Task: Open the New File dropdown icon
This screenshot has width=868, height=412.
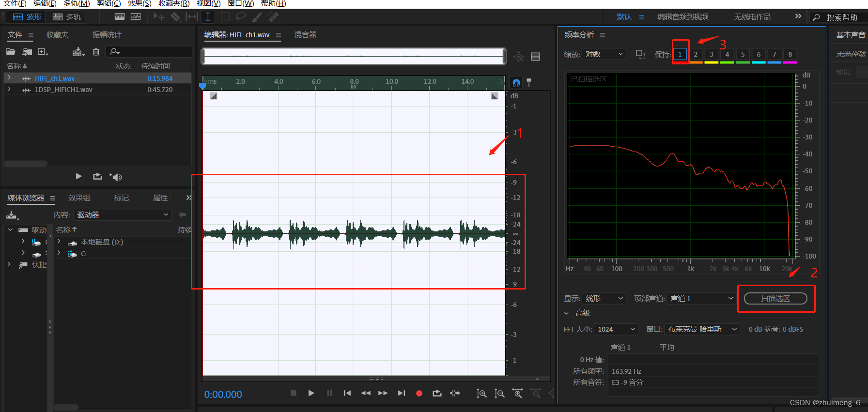Action: click(x=43, y=52)
